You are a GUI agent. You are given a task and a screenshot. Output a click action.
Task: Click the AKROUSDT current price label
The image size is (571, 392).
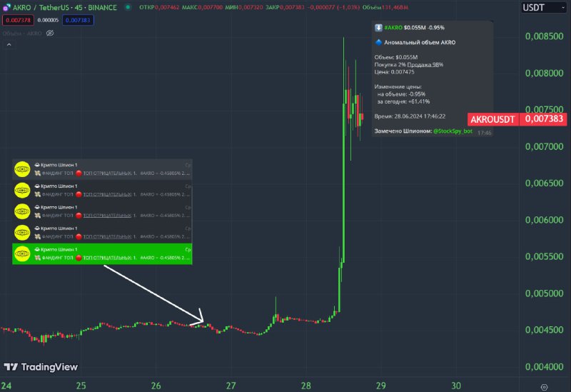(x=492, y=119)
